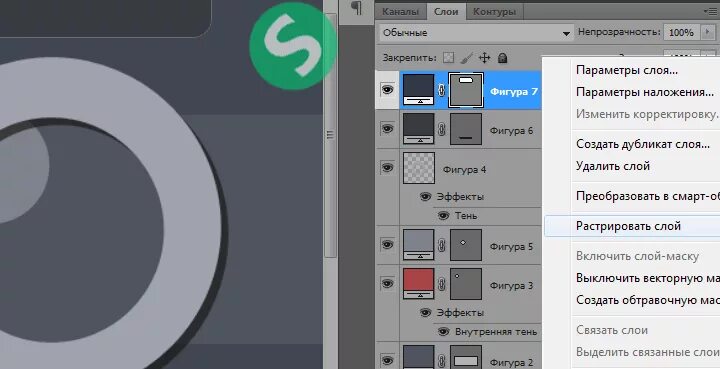Select Фигура 7 vector mask thumbnail

pyautogui.click(x=466, y=90)
